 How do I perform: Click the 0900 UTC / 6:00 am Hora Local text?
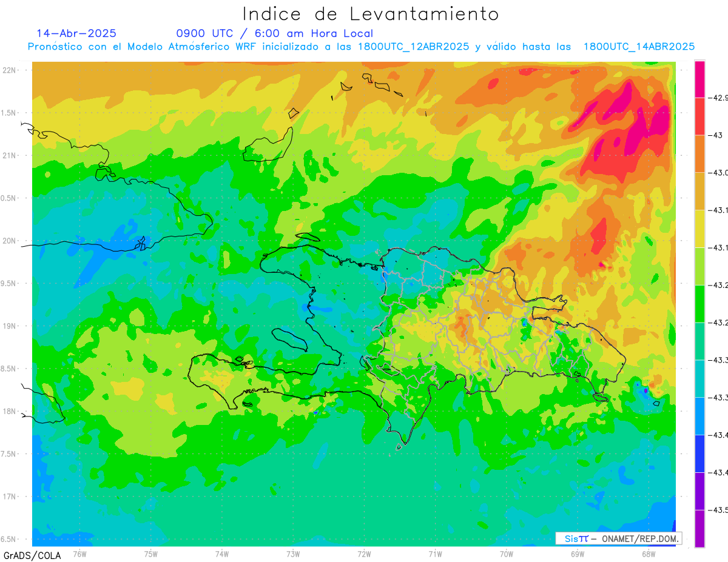(274, 33)
